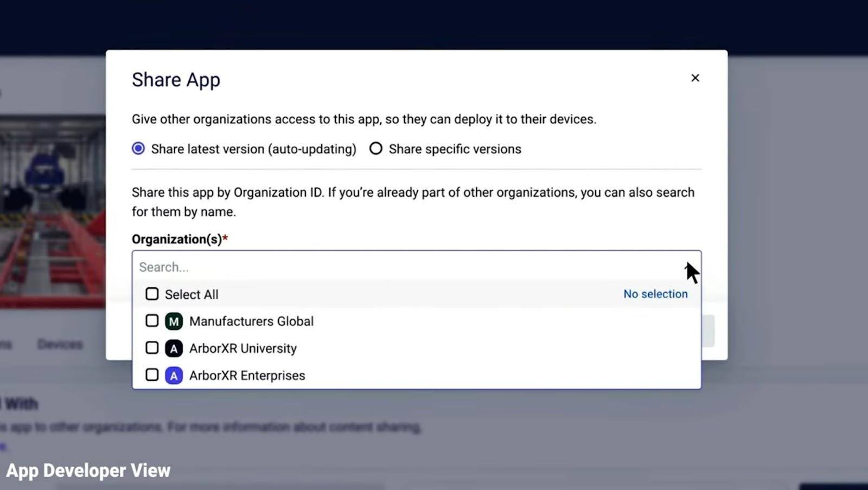This screenshot has height=490, width=868.
Task: Click the Select All label text
Action: [192, 294]
